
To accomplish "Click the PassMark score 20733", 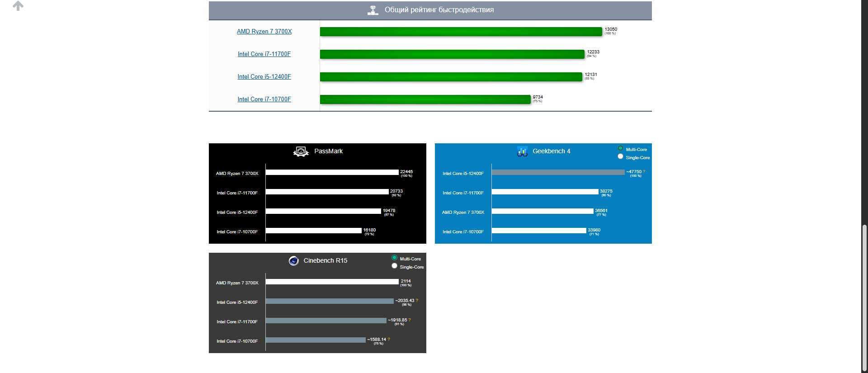I will coord(396,191).
